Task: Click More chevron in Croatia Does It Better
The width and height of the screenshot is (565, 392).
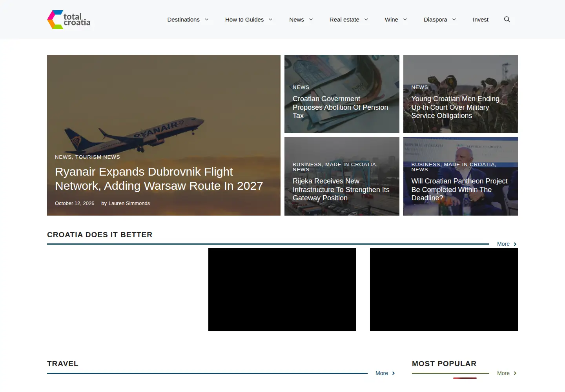Action: (515, 244)
